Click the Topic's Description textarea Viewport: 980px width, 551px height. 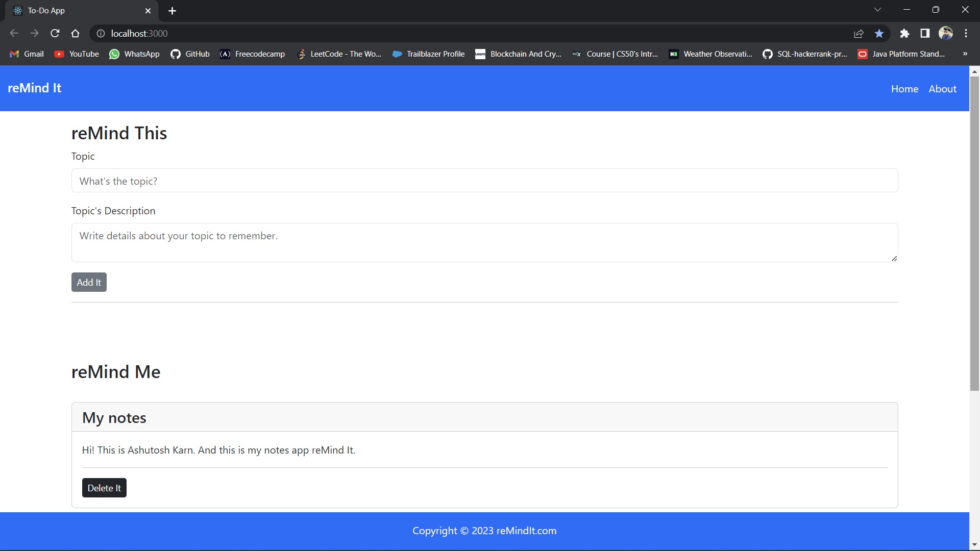tap(484, 242)
